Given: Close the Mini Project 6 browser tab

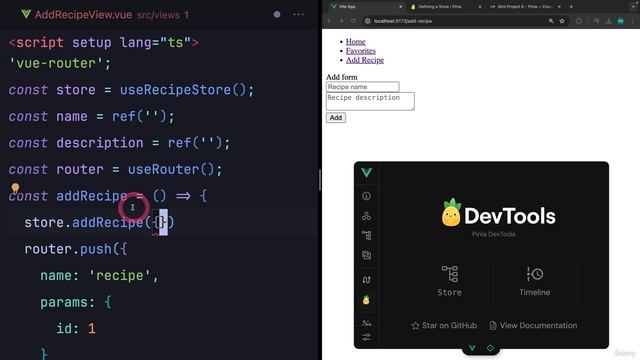Looking at the screenshot, I should coord(559,7).
